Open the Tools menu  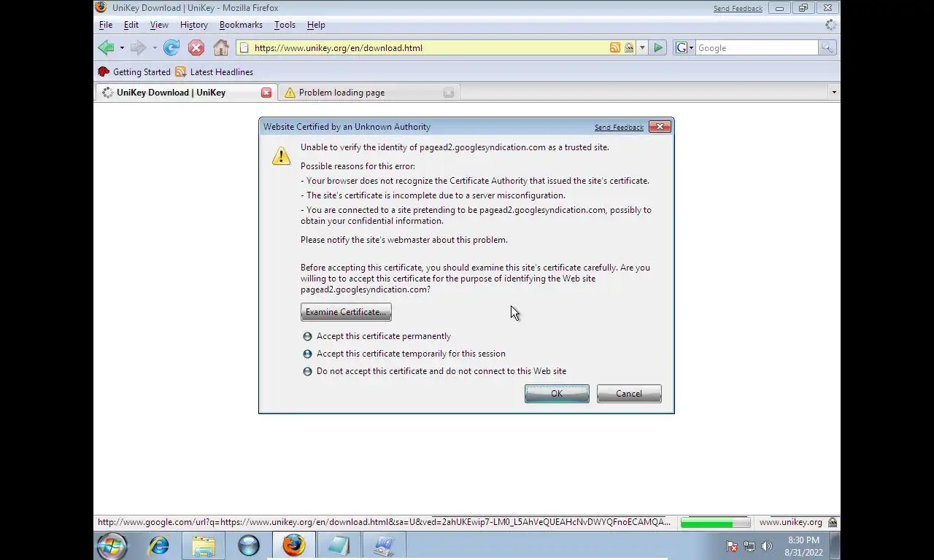[x=285, y=25]
